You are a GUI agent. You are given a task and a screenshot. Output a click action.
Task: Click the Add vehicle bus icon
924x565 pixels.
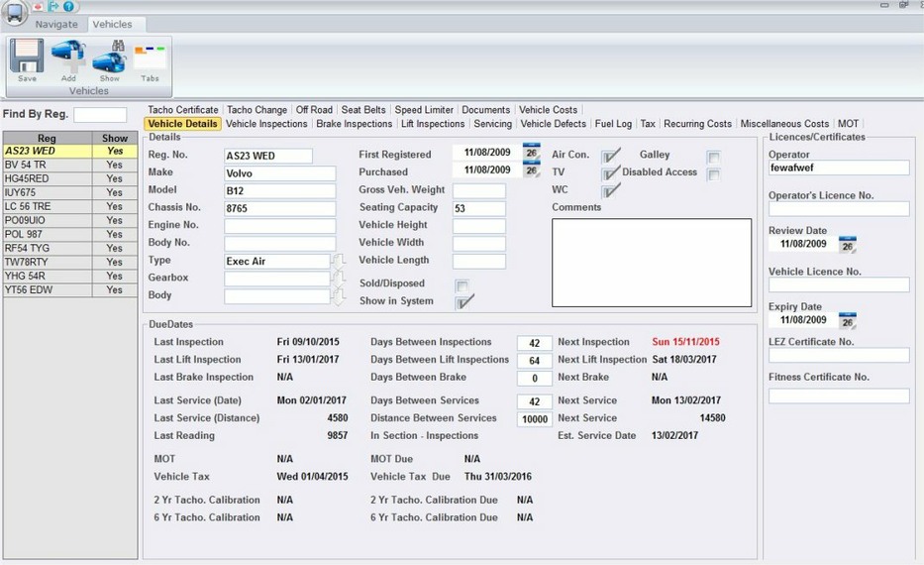point(68,56)
